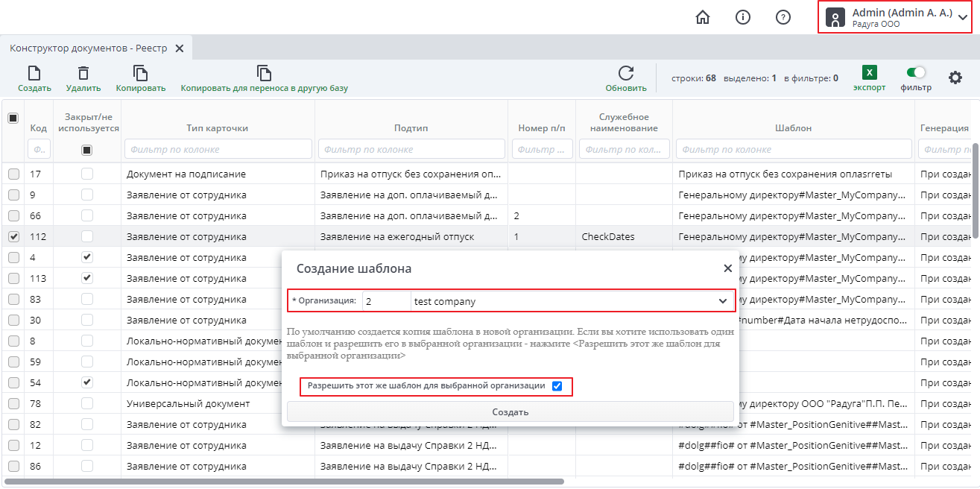The image size is (980, 489).
Task: Expand the Организация dropdown arrow
Action: coord(722,301)
